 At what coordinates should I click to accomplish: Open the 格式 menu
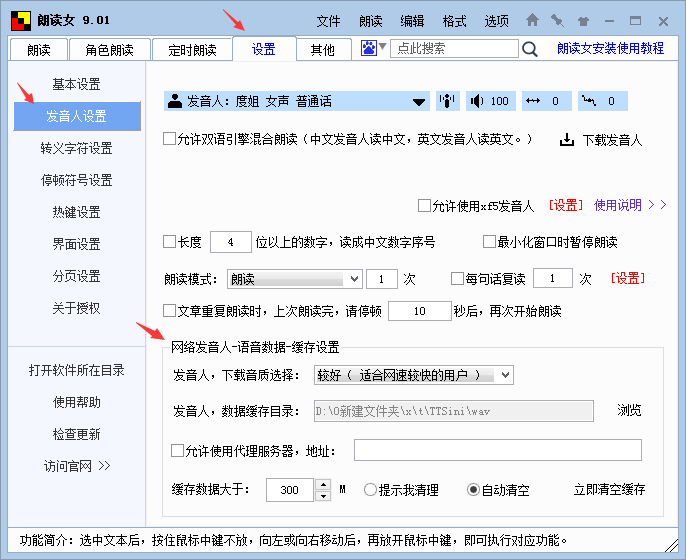tap(454, 21)
